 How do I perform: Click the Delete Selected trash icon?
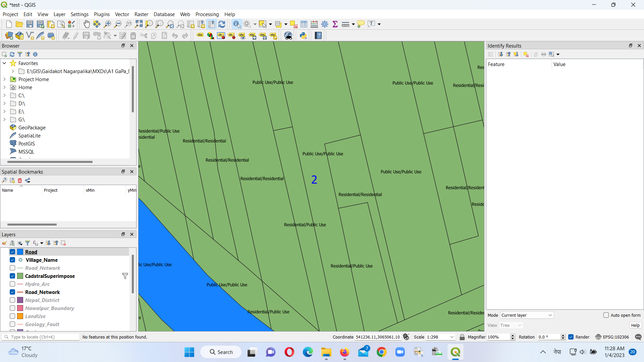click(133, 36)
